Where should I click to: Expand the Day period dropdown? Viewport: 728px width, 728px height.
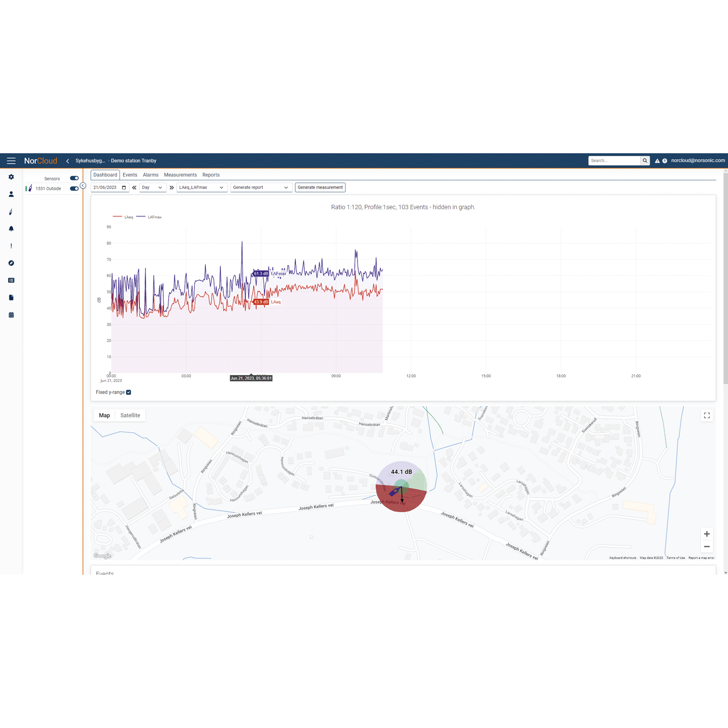tap(152, 187)
